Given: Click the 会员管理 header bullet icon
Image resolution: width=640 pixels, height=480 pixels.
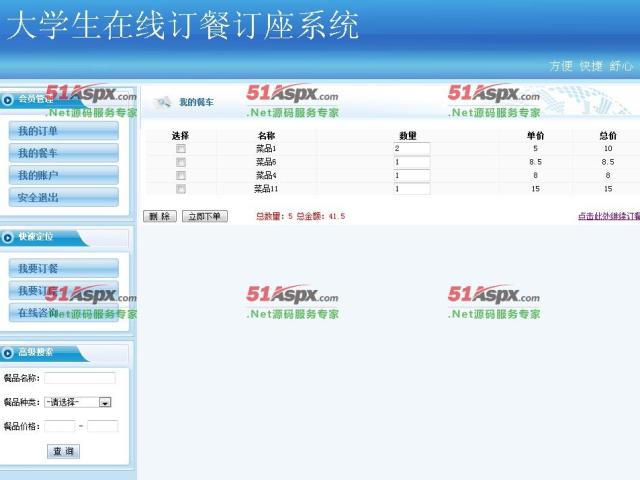Looking at the screenshot, I should [7, 100].
